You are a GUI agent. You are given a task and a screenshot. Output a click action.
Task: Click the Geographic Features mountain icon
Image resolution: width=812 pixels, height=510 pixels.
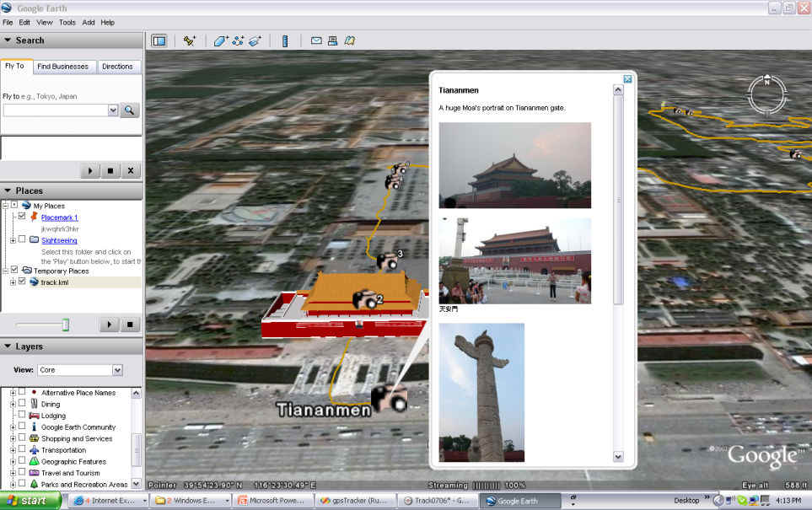coord(35,461)
